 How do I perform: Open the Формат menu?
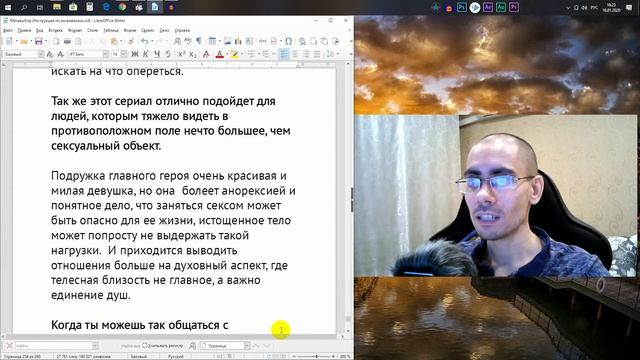click(75, 30)
